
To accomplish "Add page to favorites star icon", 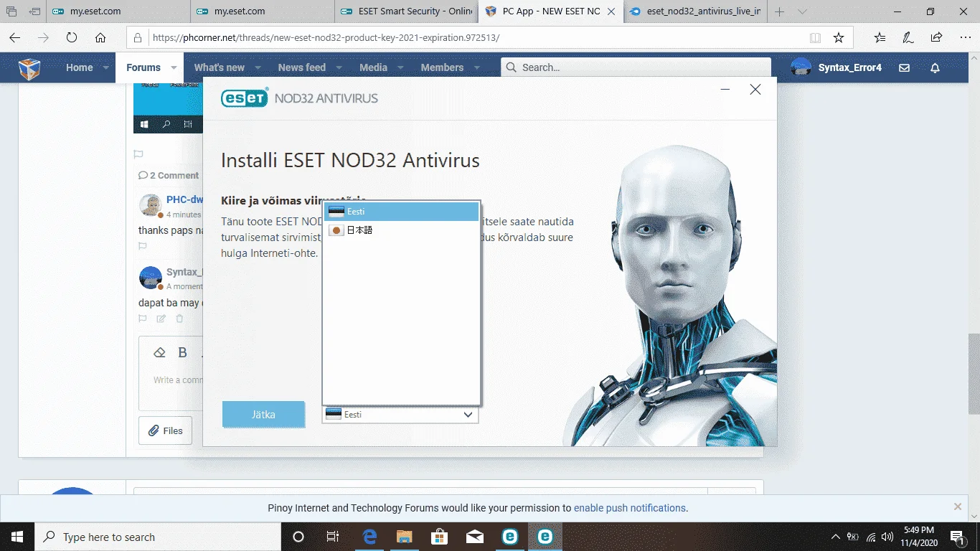I will point(838,38).
